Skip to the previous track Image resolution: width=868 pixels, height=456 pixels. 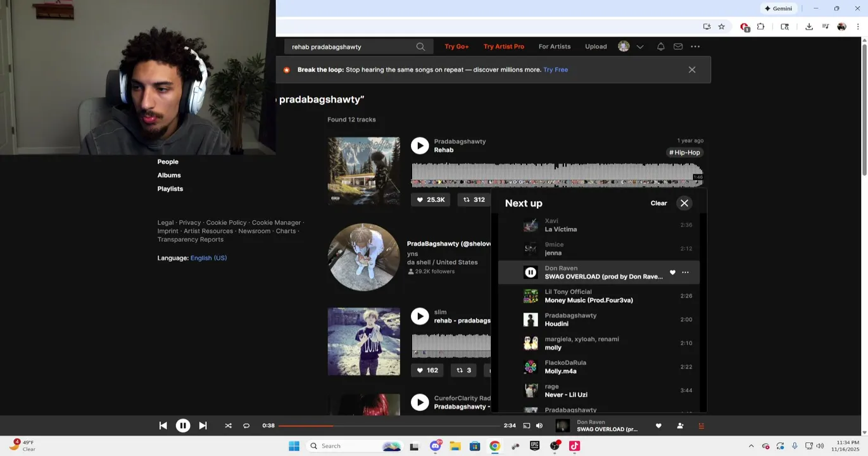coord(163,426)
